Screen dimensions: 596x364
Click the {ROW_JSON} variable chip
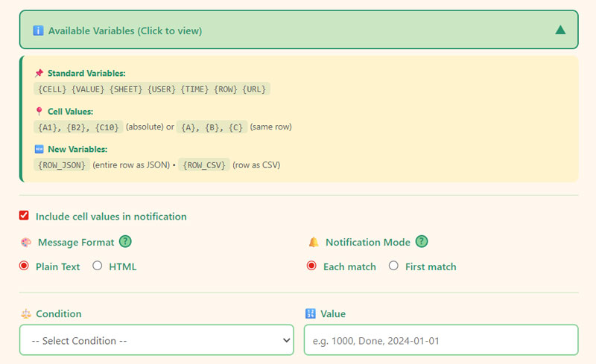pos(62,165)
